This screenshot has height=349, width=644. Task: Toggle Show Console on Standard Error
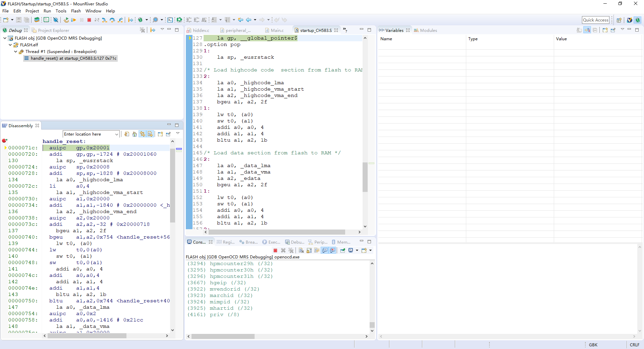click(332, 250)
